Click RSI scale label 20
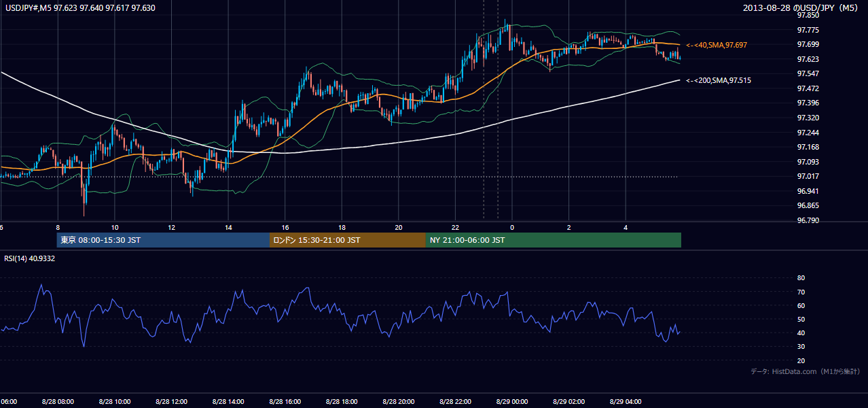 click(x=801, y=360)
